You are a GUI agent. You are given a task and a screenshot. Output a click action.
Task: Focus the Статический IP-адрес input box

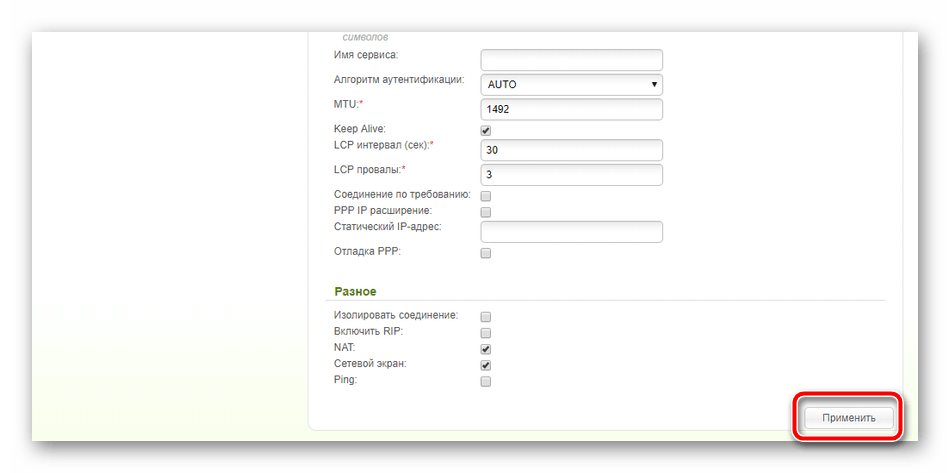(x=571, y=232)
